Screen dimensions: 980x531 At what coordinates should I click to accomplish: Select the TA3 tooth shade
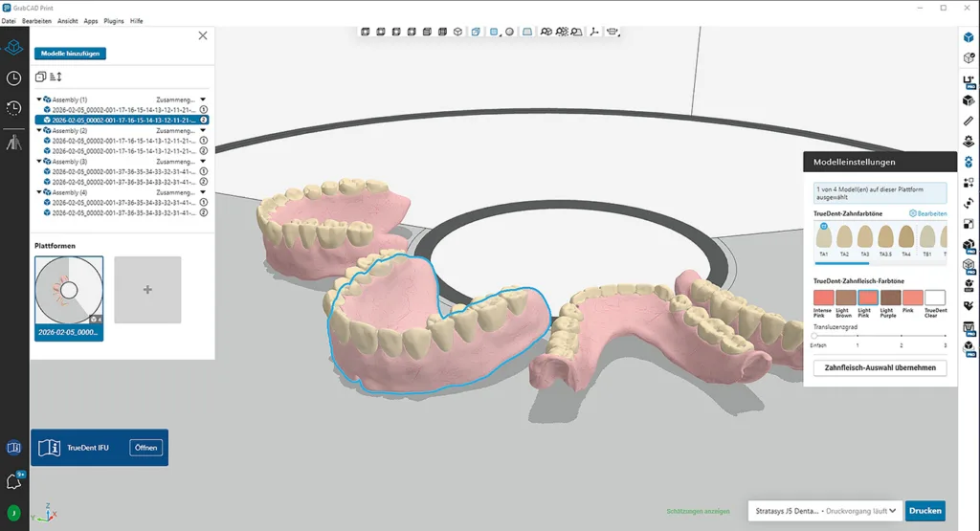click(x=865, y=237)
